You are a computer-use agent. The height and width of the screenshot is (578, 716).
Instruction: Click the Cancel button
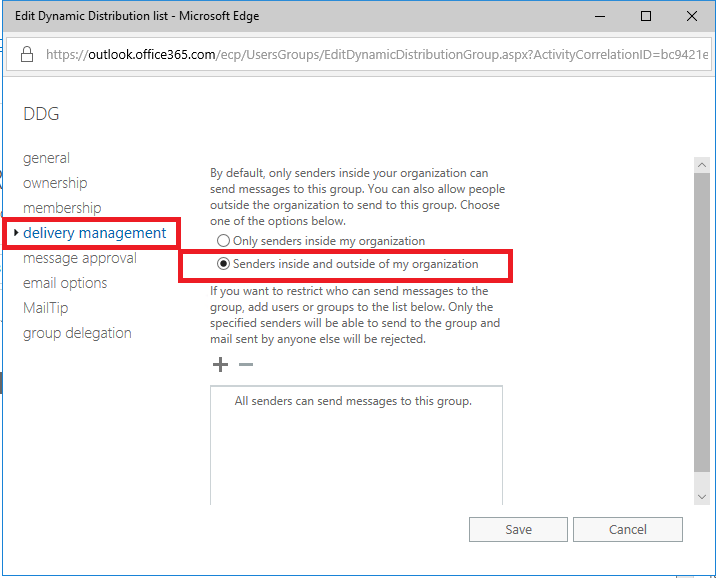click(628, 530)
